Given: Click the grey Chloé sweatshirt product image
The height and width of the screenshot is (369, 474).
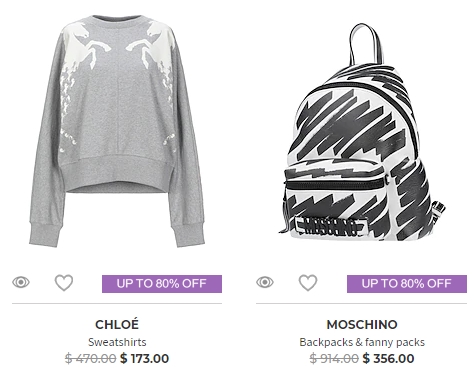Looking at the screenshot, I should [x=117, y=131].
